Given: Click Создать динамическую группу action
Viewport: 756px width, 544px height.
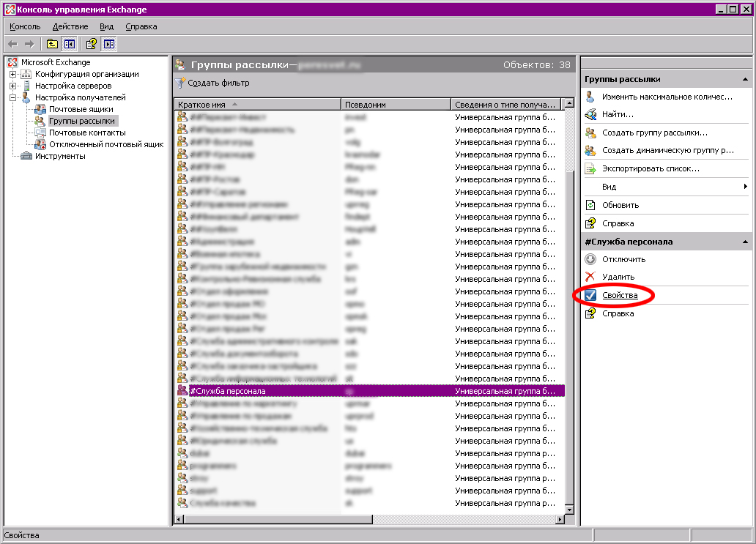Looking at the screenshot, I should (668, 150).
